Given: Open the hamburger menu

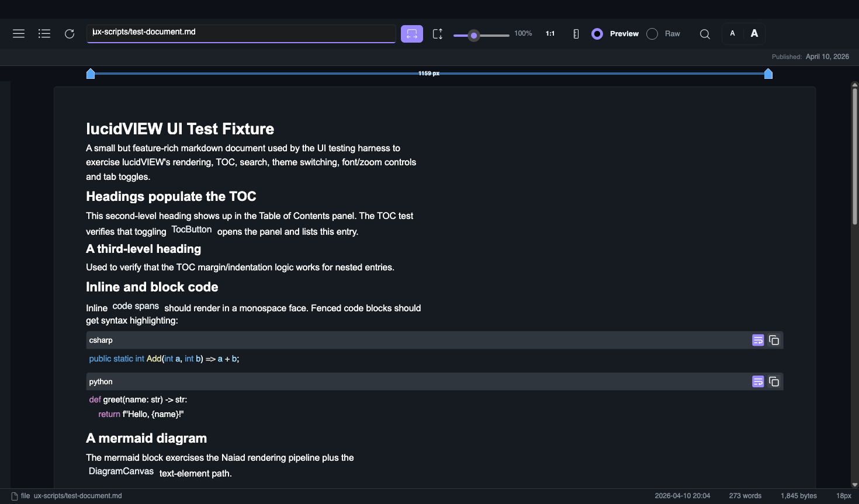Looking at the screenshot, I should (x=19, y=34).
